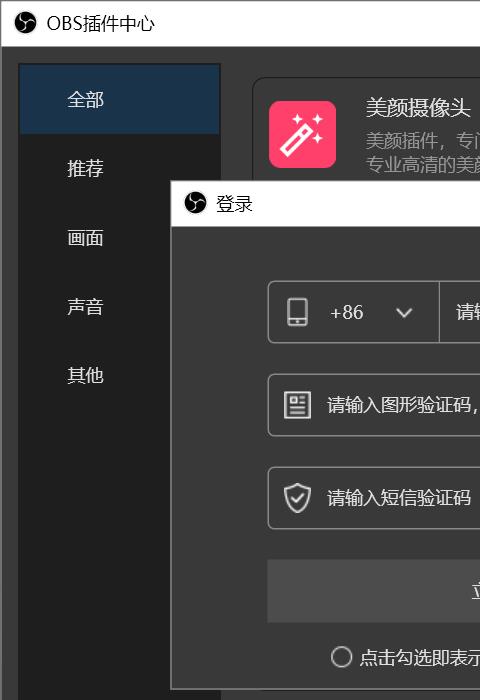Click the phone icon beside +86
Image resolution: width=480 pixels, height=700 pixels.
297,312
